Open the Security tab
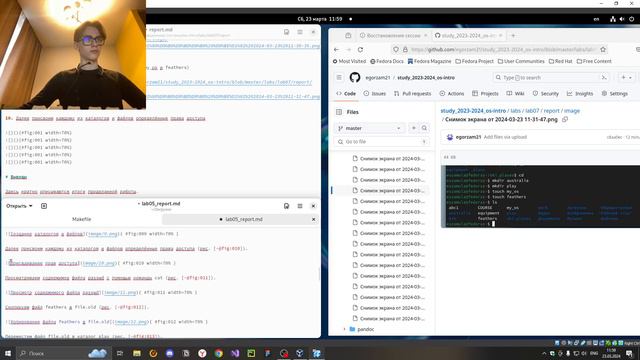This screenshot has width=640, height=360. click(x=545, y=93)
